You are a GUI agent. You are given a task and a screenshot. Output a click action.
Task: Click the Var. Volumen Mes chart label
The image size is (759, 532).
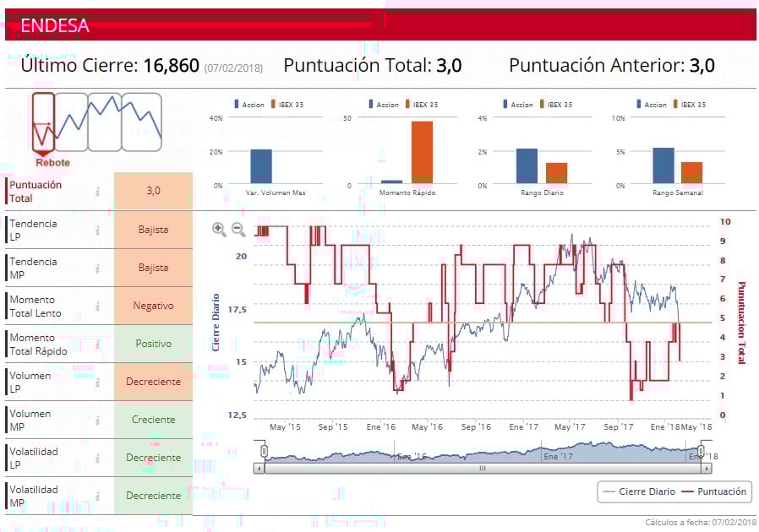tap(276, 193)
